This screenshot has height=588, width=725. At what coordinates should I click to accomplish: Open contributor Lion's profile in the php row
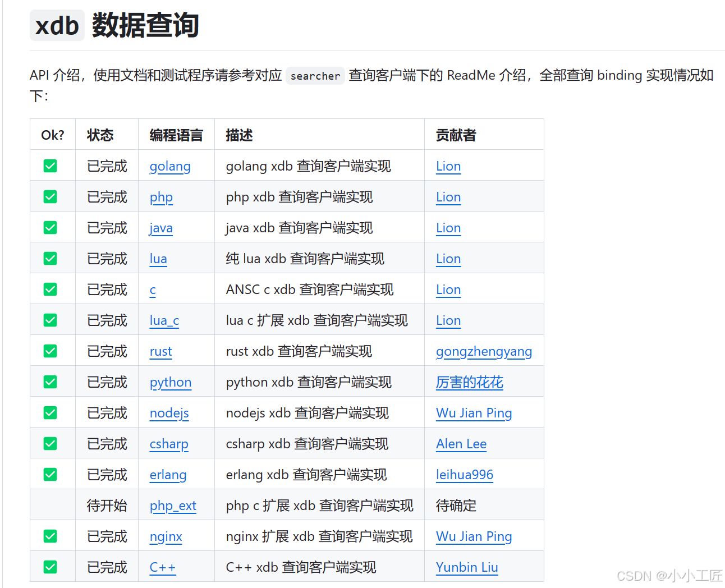(448, 197)
